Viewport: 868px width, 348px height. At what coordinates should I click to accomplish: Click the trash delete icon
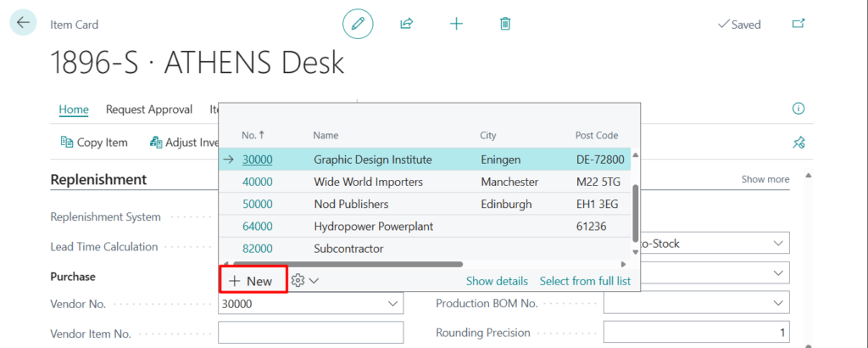pos(505,24)
